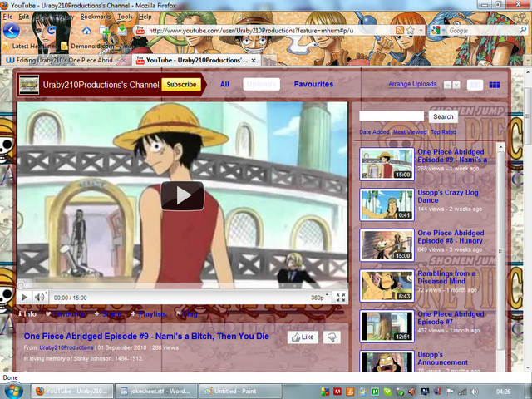This screenshot has height=399, width=532.
Task: Click the uploads list scrollbar up arrow
Action: pyautogui.click(x=500, y=146)
